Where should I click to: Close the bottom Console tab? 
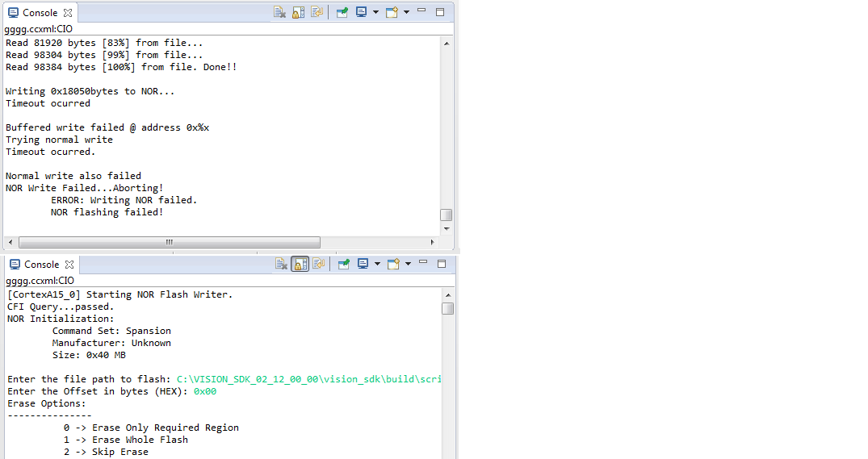pyautogui.click(x=69, y=265)
